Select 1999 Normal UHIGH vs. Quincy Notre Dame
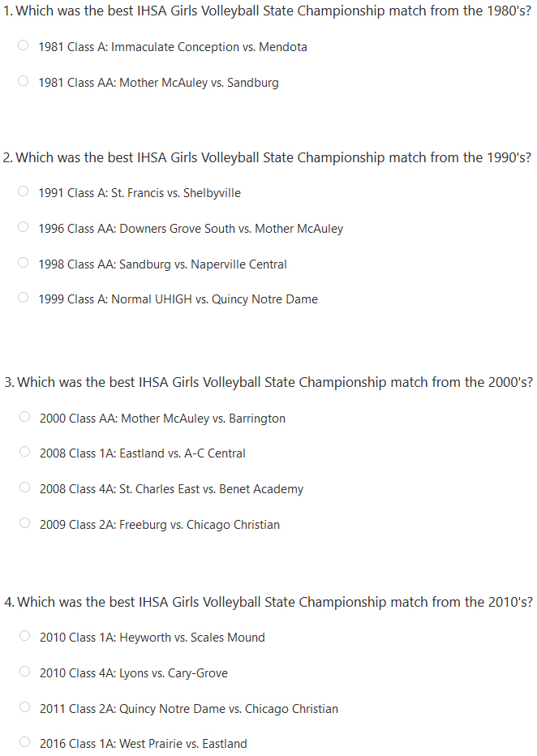This screenshot has width=537, height=756. pos(24,298)
